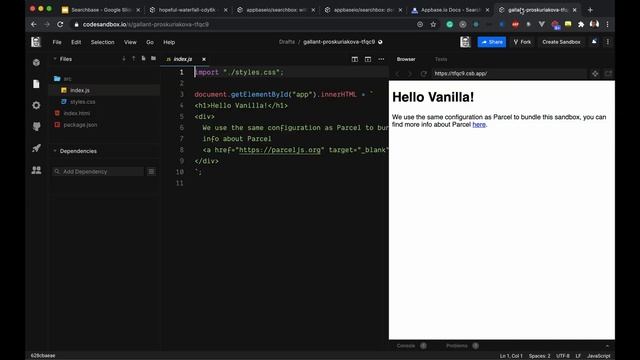
Task: Toggle the preview layout icon
Action: 368,59
